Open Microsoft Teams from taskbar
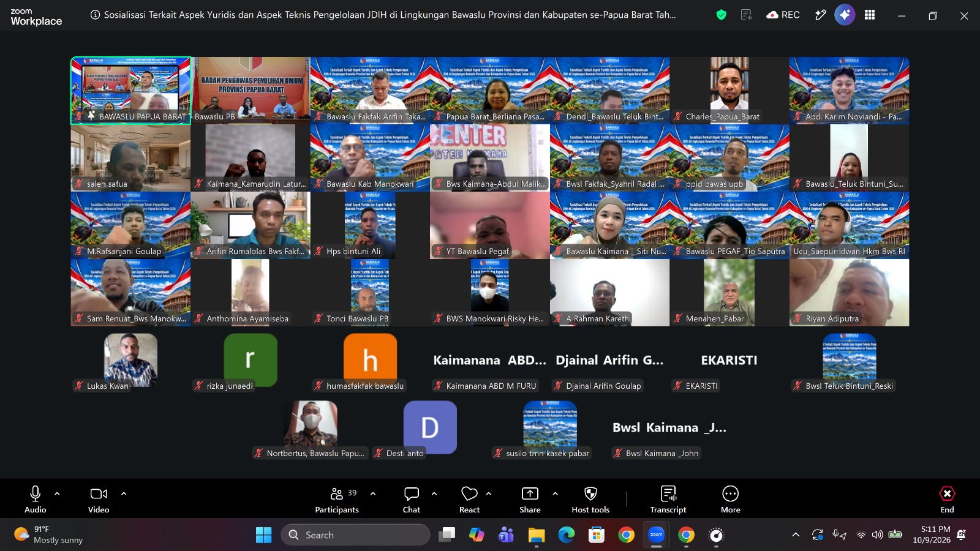This screenshot has height=551, width=980. tap(506, 535)
